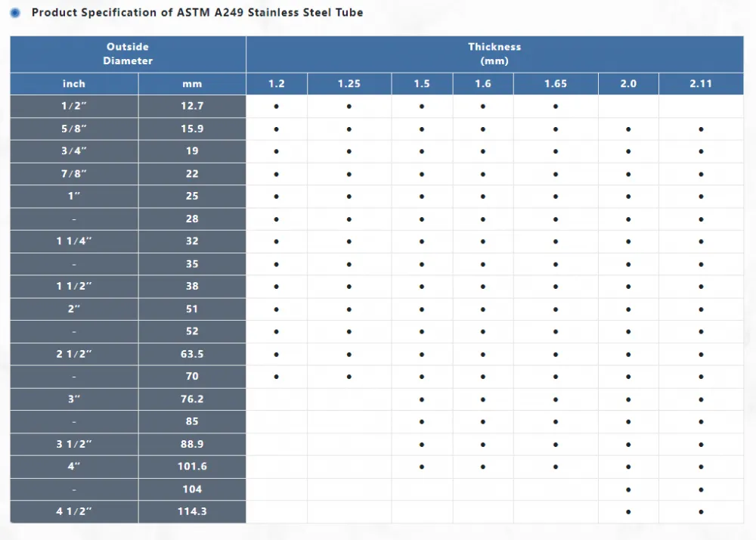756x540 pixels.
Task: Click the dot for 15.9 mm at 2.0 thickness
Action: [x=628, y=129]
